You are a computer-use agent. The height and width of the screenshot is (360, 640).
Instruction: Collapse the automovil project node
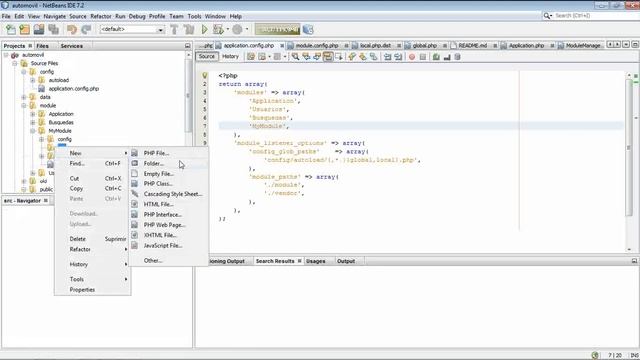(x=6, y=55)
